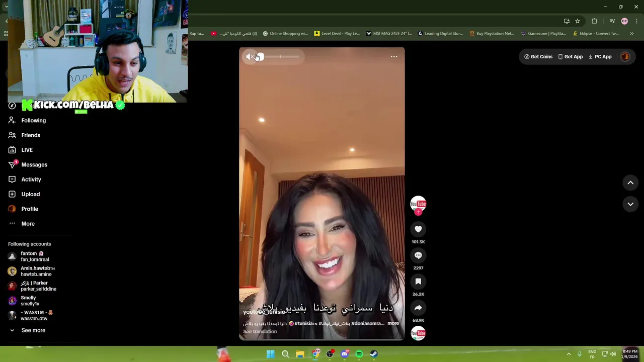Click the Get App button
This screenshot has height=362, width=644.
pos(571,57)
